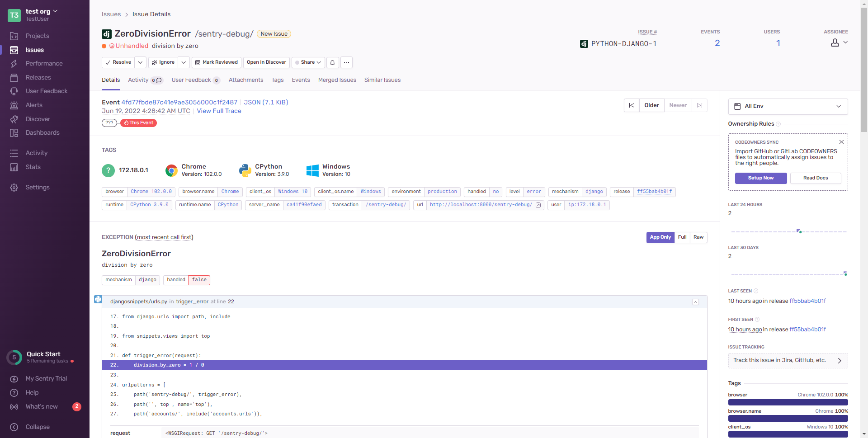Open Dashboards from the sidebar
Screen dimensions: 868x438
coord(42,132)
